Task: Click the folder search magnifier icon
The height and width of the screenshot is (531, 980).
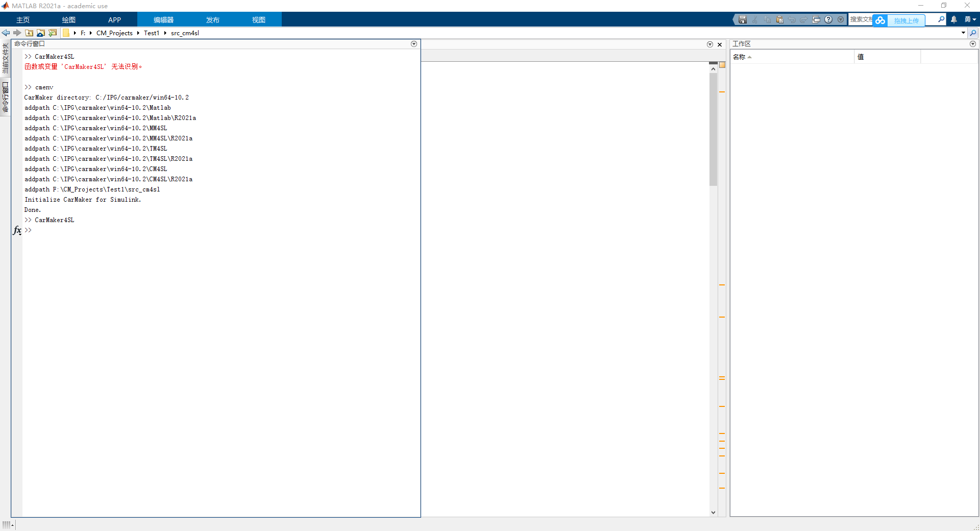Action: pos(973,33)
